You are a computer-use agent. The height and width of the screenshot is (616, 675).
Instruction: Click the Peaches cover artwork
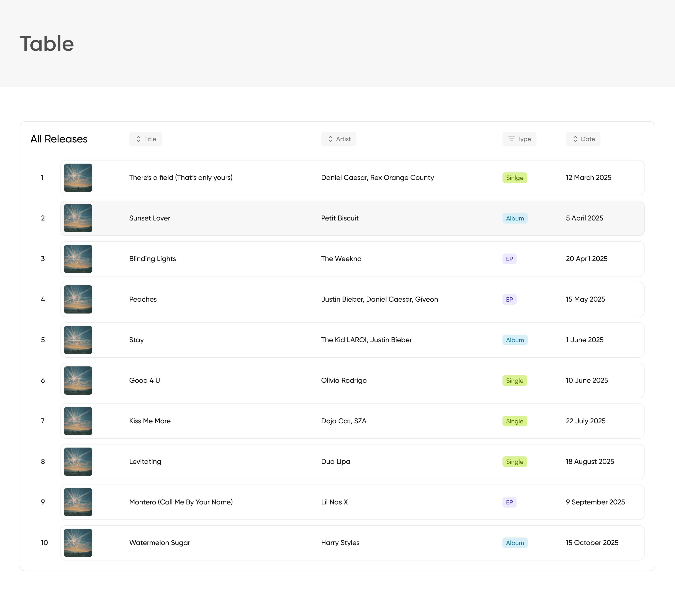click(78, 299)
